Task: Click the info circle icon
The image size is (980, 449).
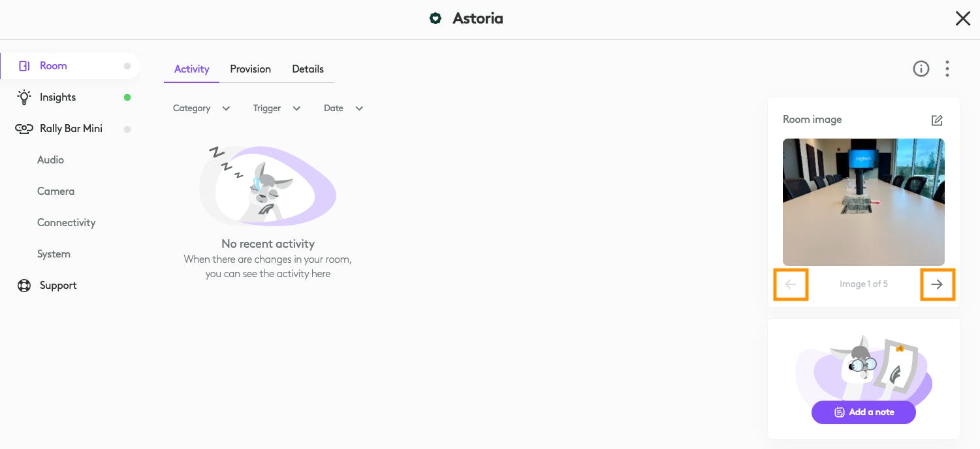Action: click(x=921, y=69)
